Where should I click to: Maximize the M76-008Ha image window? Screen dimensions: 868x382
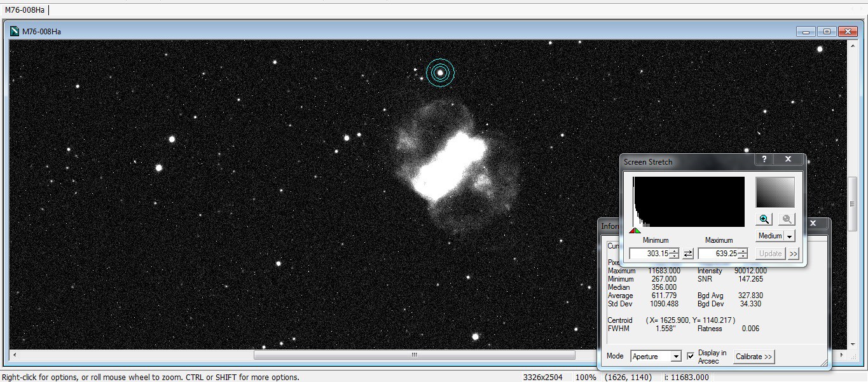(827, 31)
